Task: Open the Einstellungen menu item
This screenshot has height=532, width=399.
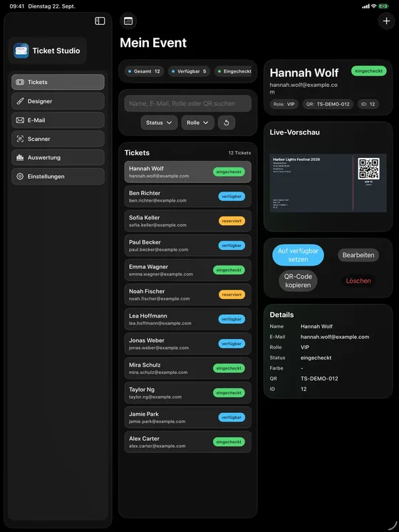Action: pyautogui.click(x=58, y=177)
